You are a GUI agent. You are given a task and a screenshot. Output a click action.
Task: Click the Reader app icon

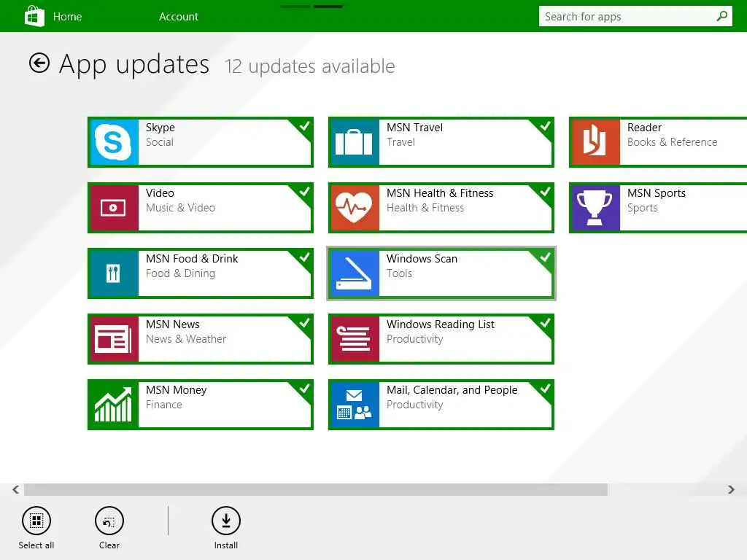(x=595, y=142)
